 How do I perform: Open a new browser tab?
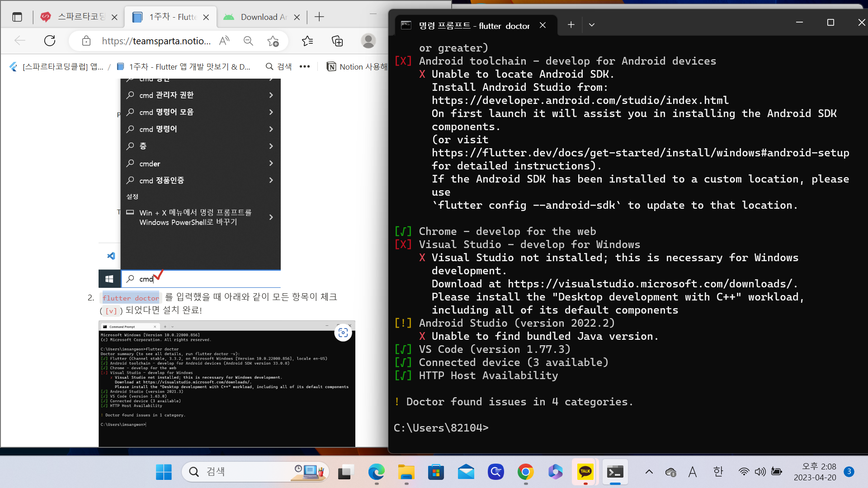point(319,17)
